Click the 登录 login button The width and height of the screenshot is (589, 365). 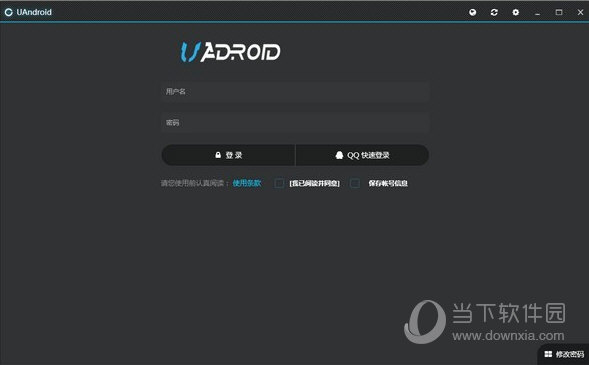(x=228, y=155)
